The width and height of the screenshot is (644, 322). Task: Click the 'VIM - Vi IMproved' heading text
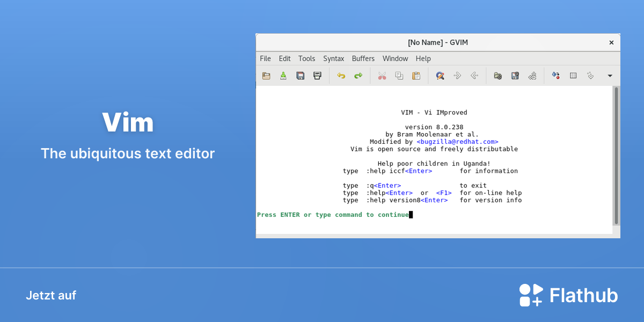[434, 113]
